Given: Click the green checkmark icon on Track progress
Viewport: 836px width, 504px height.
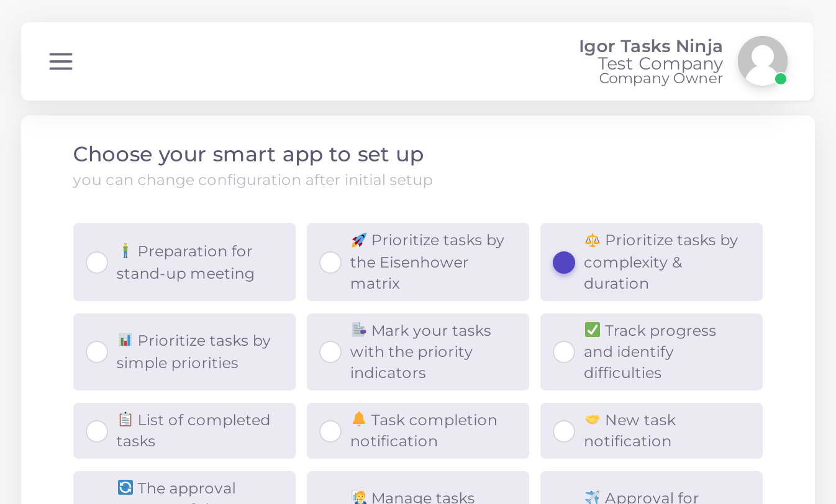Looking at the screenshot, I should [x=592, y=330].
